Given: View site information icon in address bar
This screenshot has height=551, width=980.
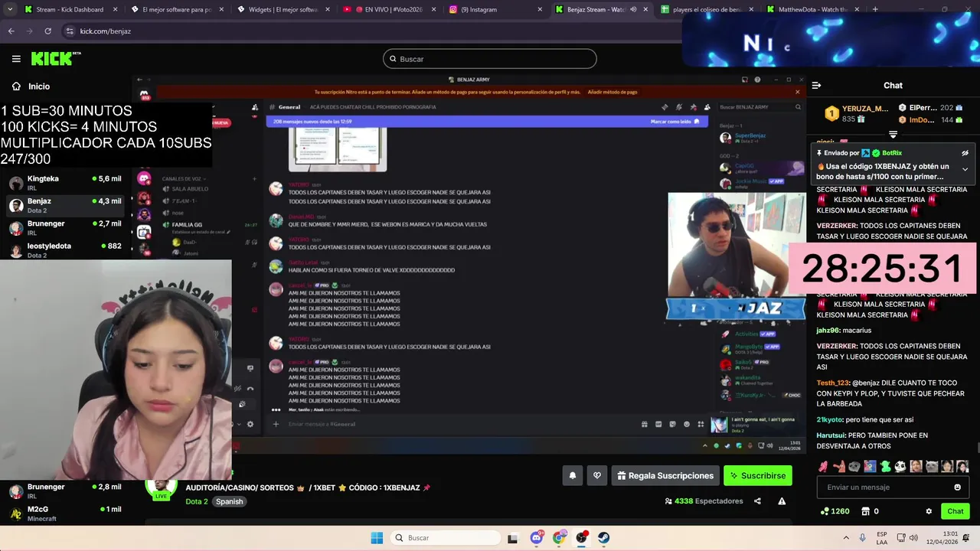Looking at the screenshot, I should tap(70, 31).
